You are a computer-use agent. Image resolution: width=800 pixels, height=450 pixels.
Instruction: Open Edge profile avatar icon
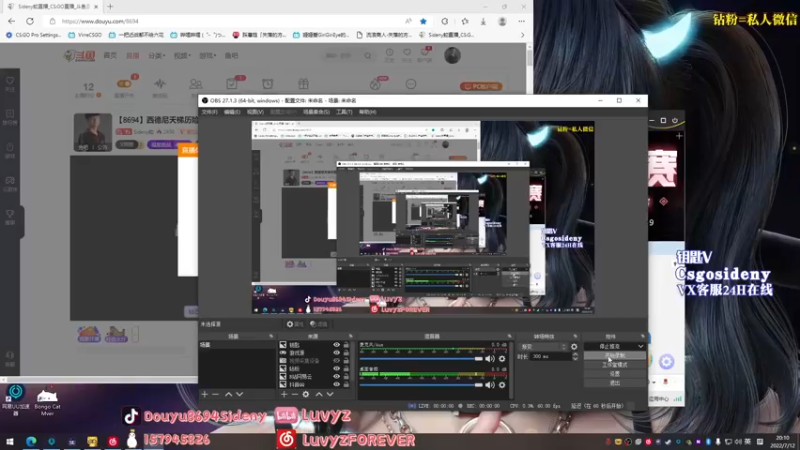503,21
